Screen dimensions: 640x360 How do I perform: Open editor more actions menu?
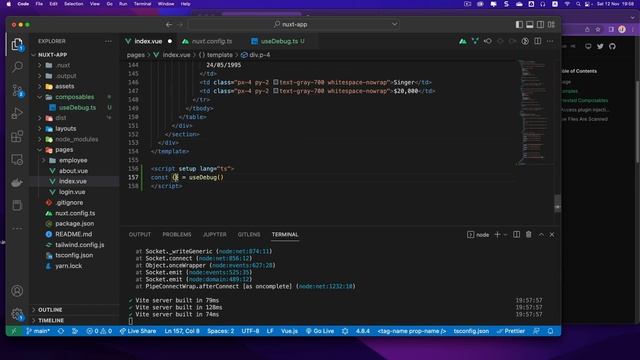tap(550, 41)
